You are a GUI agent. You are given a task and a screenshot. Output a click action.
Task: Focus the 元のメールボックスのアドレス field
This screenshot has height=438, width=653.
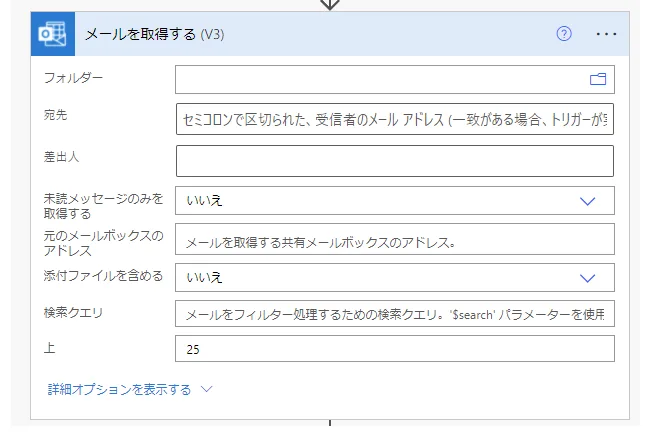394,240
